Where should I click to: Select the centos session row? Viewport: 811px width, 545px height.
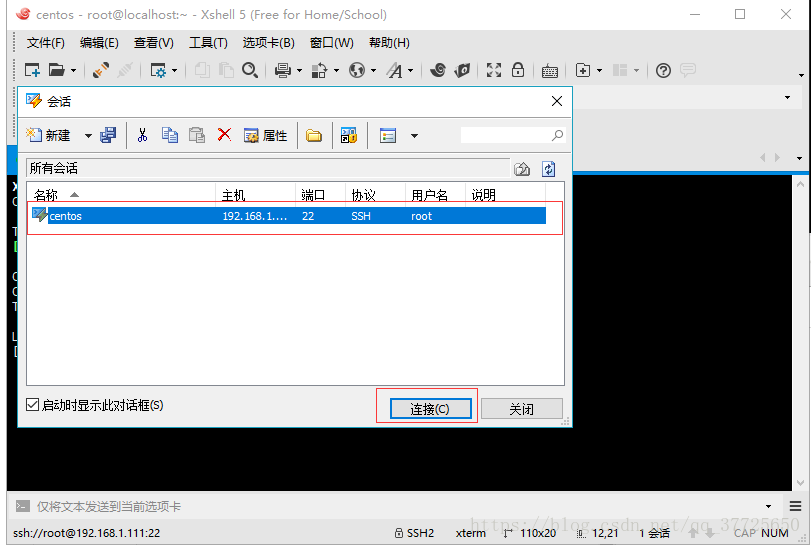(287, 216)
